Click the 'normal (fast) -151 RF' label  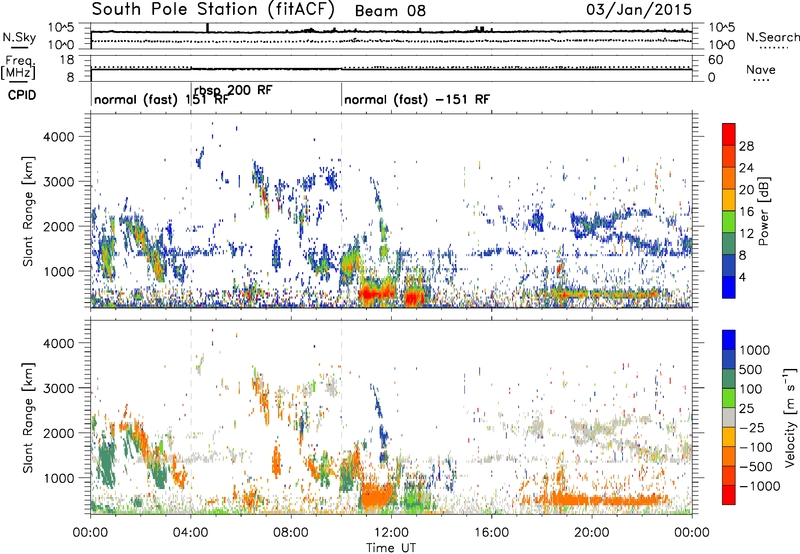click(417, 99)
